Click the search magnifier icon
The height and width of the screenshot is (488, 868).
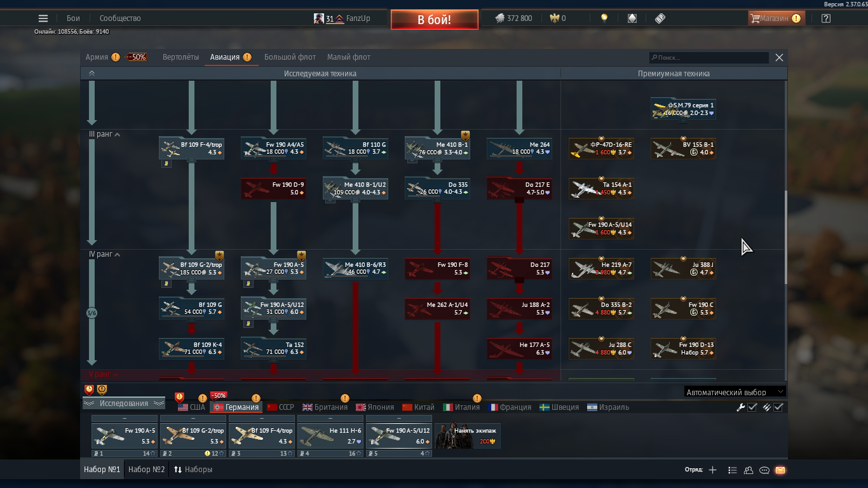click(654, 58)
